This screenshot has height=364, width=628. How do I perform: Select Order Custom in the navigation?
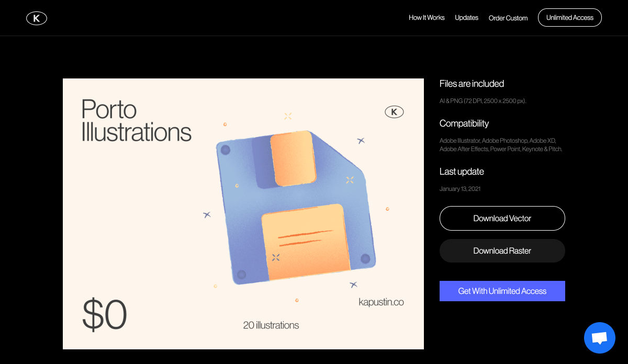(x=508, y=18)
